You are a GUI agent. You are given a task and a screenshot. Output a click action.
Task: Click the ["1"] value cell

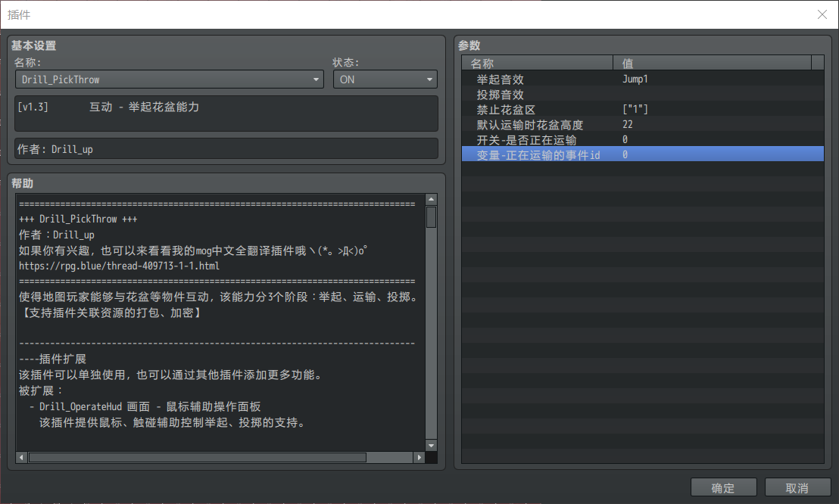point(635,109)
